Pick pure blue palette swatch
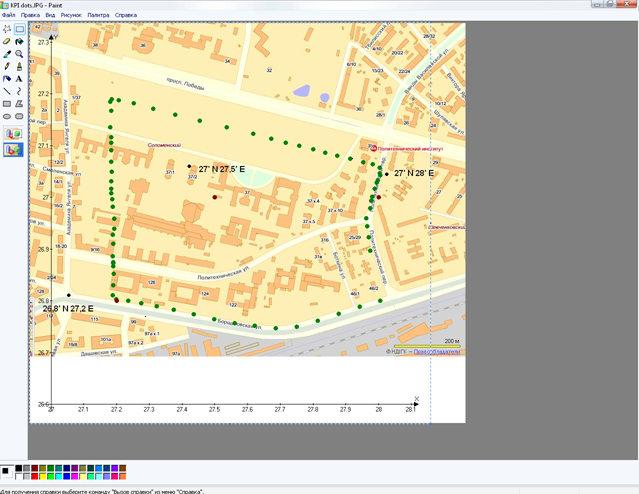The image size is (639, 494). tap(66, 476)
